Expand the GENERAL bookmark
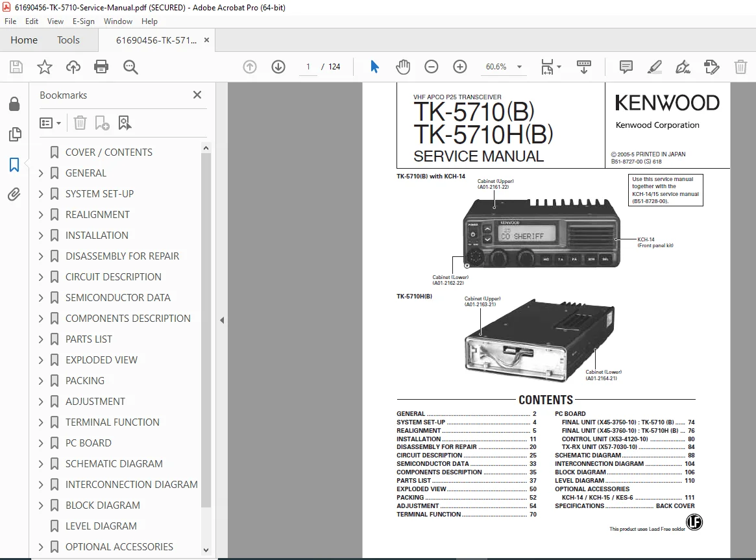756x560 pixels. pos(41,173)
